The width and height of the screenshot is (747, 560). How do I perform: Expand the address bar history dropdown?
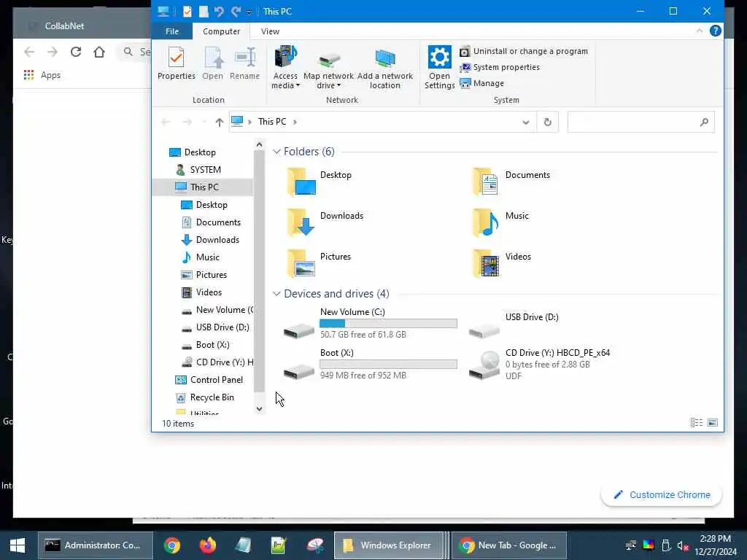click(x=525, y=122)
